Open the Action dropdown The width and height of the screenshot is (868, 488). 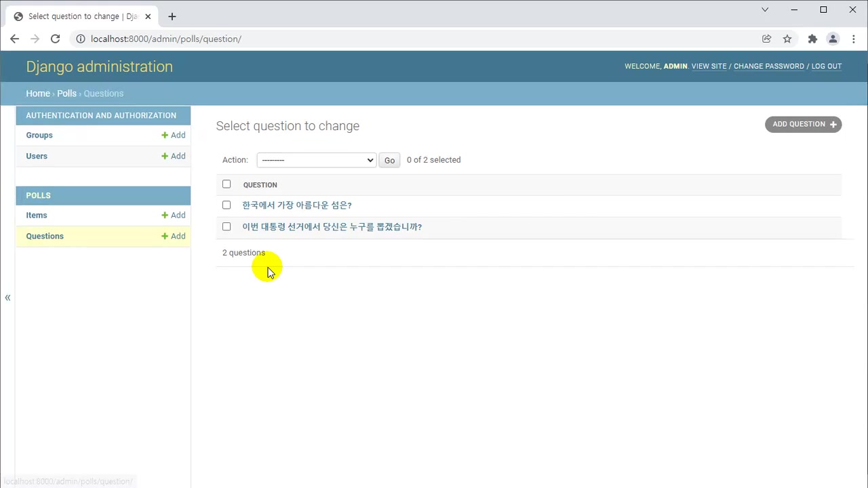(x=315, y=159)
